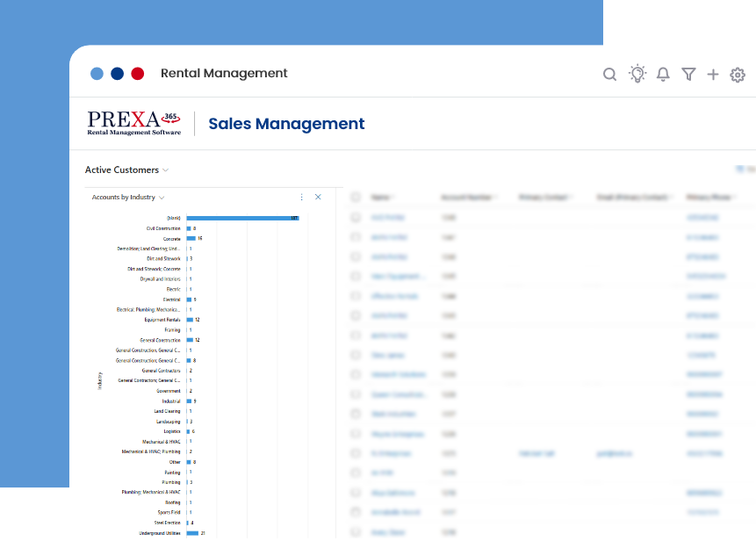The image size is (756, 556).
Task: Tick the select-all checkbox in the table header
Action: point(356,198)
